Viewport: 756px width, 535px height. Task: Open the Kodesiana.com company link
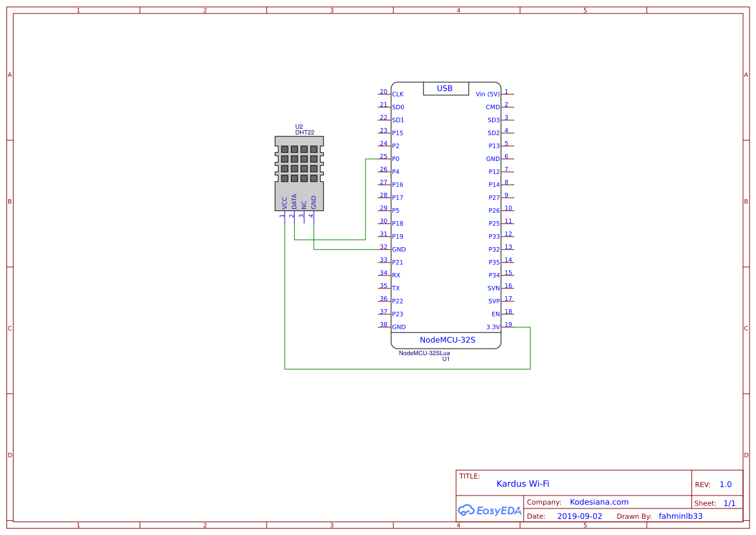(x=600, y=502)
